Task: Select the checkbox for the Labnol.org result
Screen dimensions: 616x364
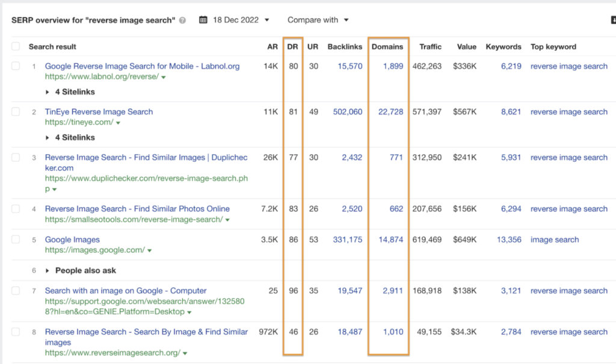Action: (16, 66)
